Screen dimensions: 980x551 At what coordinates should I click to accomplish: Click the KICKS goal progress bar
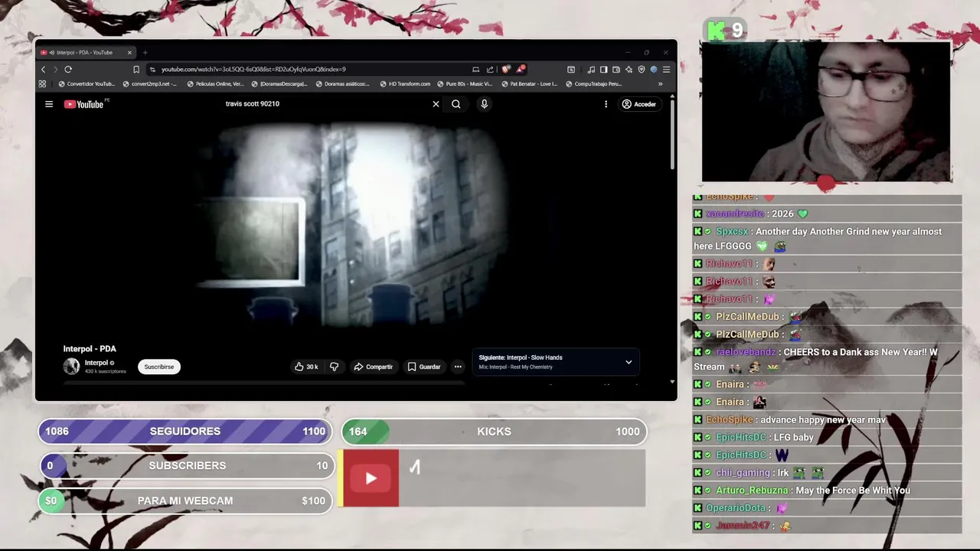pos(494,432)
